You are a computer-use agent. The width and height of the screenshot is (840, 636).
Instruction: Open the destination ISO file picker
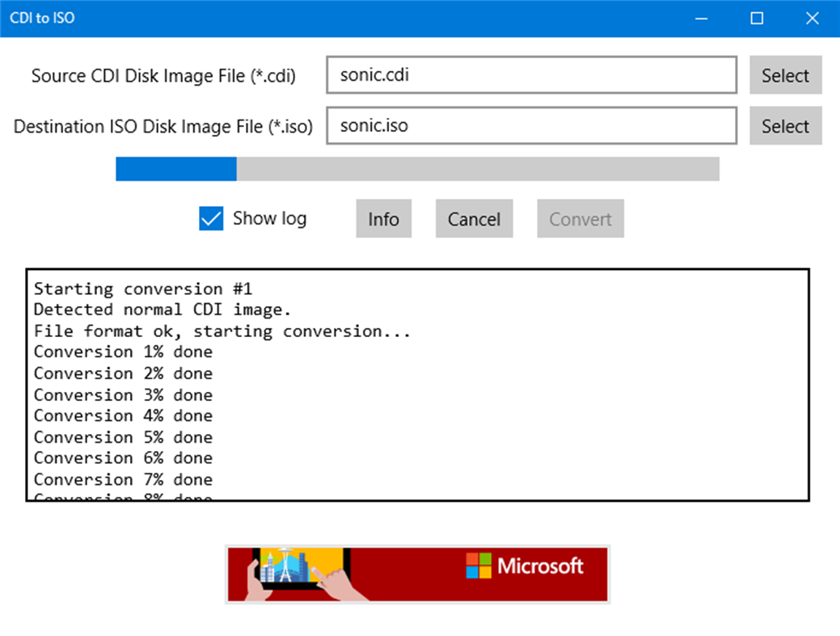pos(785,126)
